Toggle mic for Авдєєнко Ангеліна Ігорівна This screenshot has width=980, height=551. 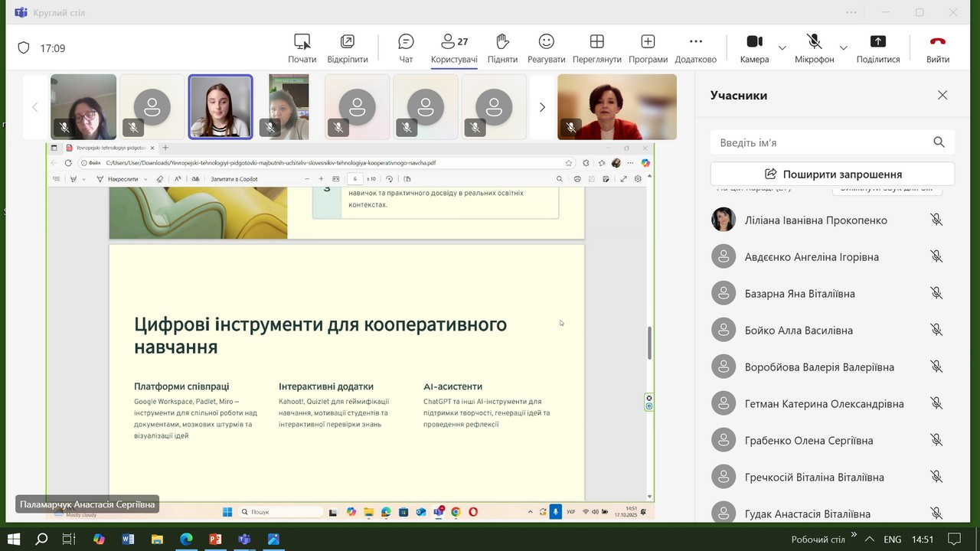(x=936, y=257)
